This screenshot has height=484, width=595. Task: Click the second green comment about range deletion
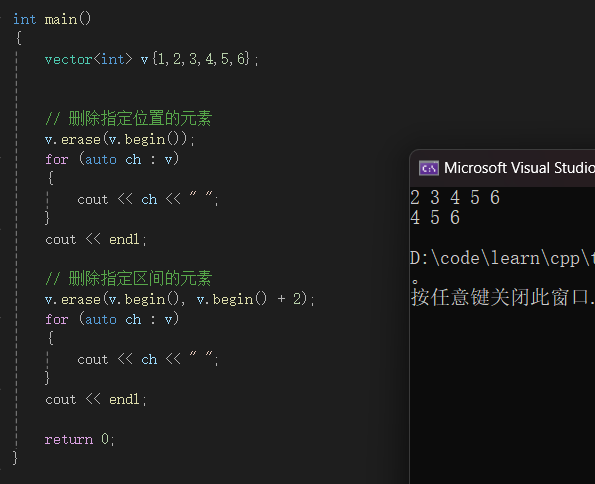click(128, 279)
